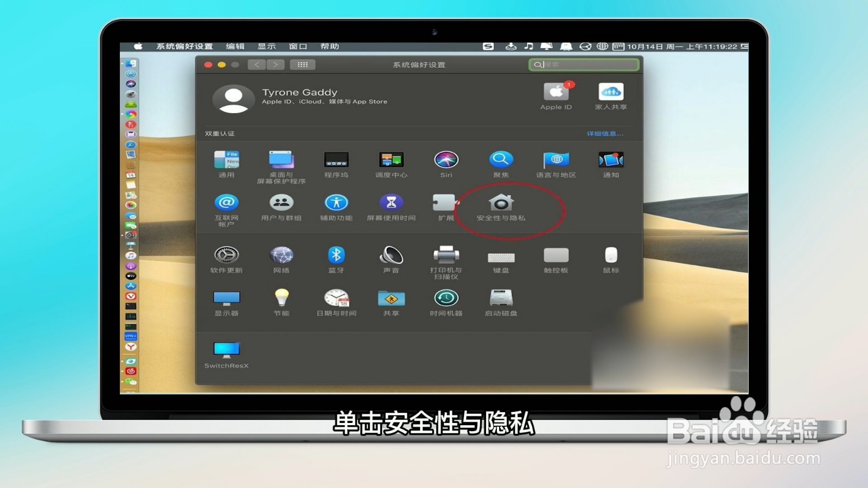Open 节能 (Energy Saver) settings

[282, 300]
